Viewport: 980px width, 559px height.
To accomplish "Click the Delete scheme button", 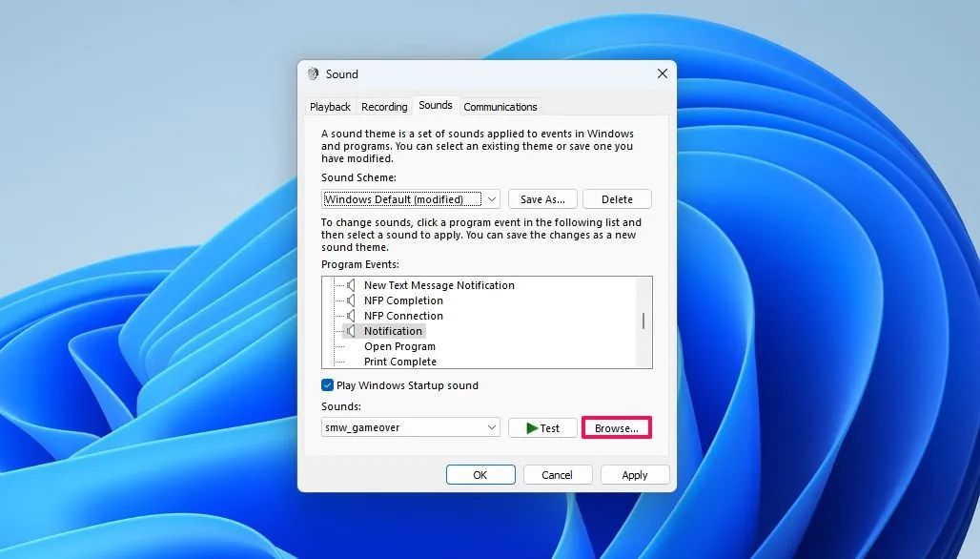I will point(617,199).
